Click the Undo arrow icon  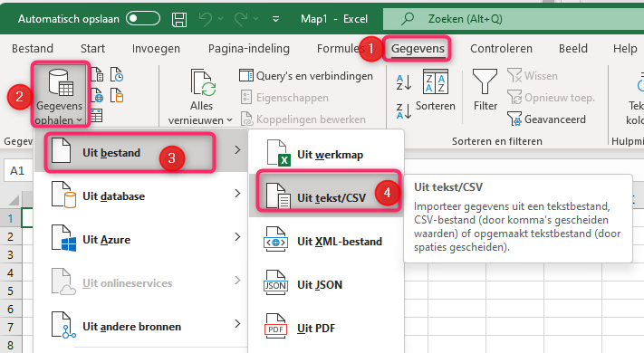206,18
